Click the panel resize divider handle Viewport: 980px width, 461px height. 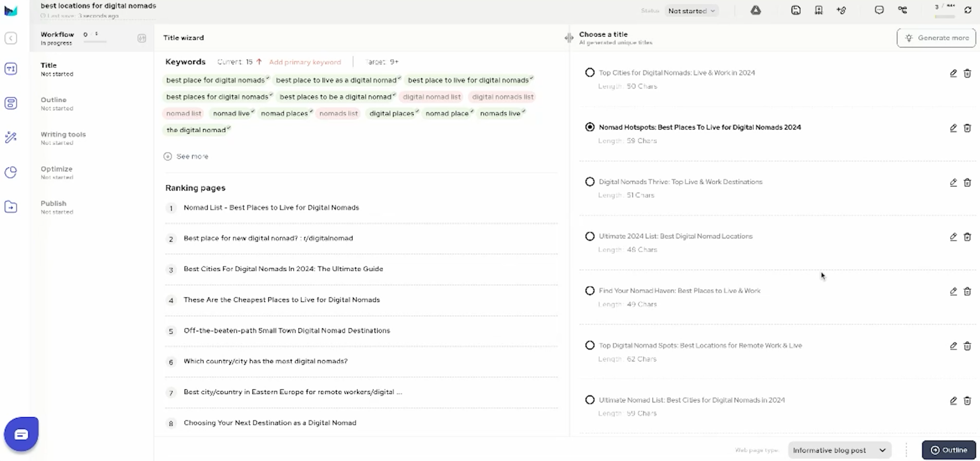[569, 38]
